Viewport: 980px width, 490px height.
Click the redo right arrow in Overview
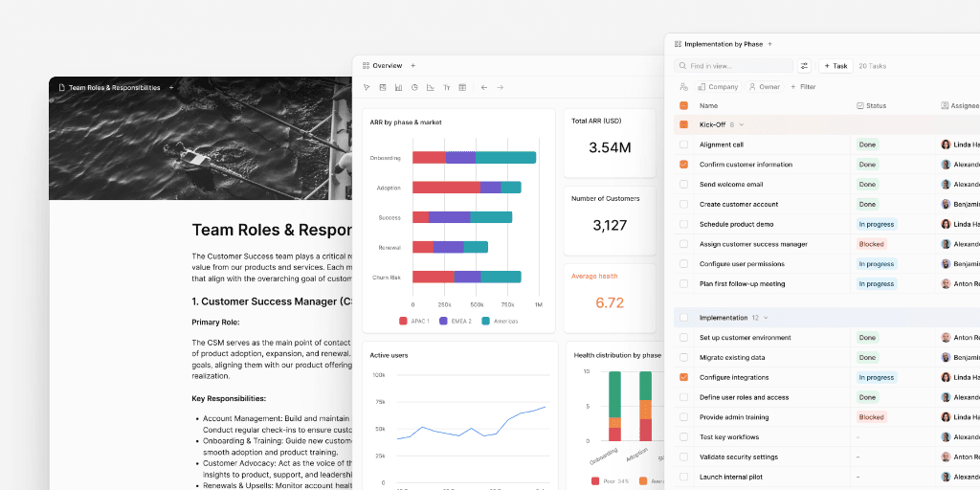500,87
